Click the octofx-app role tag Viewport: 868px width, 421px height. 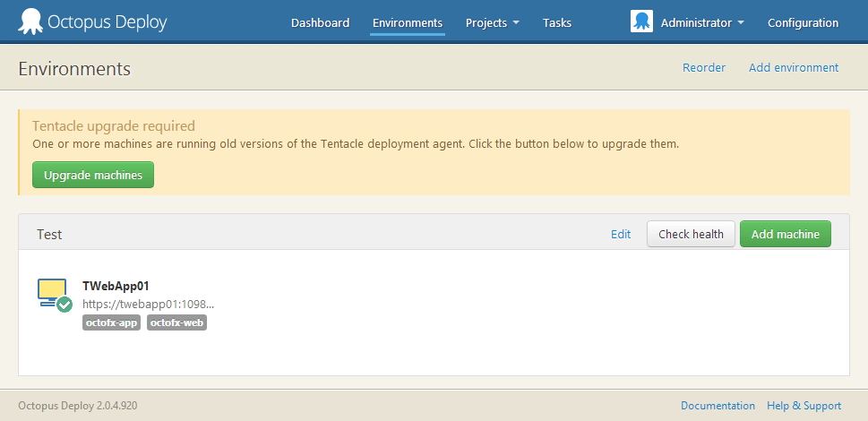pos(112,322)
